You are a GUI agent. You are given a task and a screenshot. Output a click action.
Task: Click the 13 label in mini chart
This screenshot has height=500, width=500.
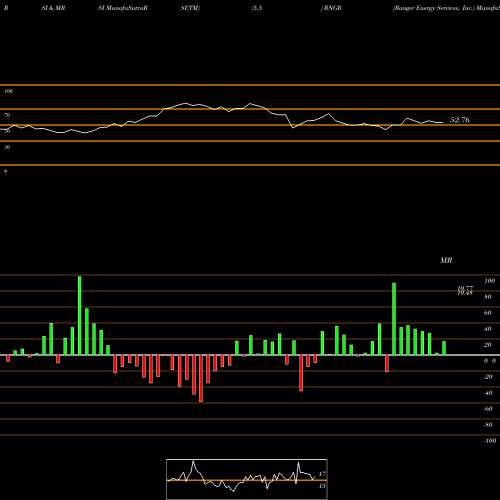point(322,486)
